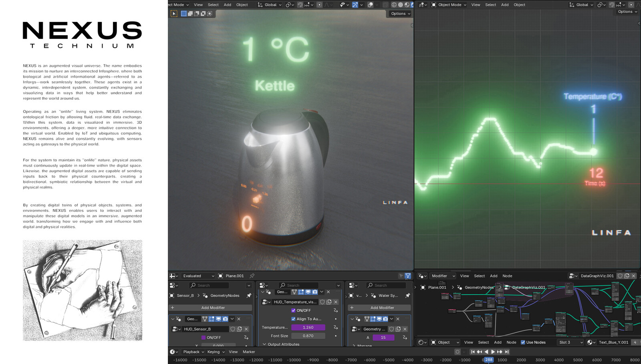Unlink HUD_Temperature_vis node group X
Image resolution: width=641 pixels, height=364 pixels.
tap(336, 302)
